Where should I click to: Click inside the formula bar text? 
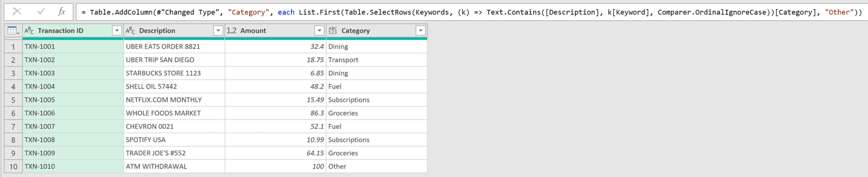click(471, 12)
